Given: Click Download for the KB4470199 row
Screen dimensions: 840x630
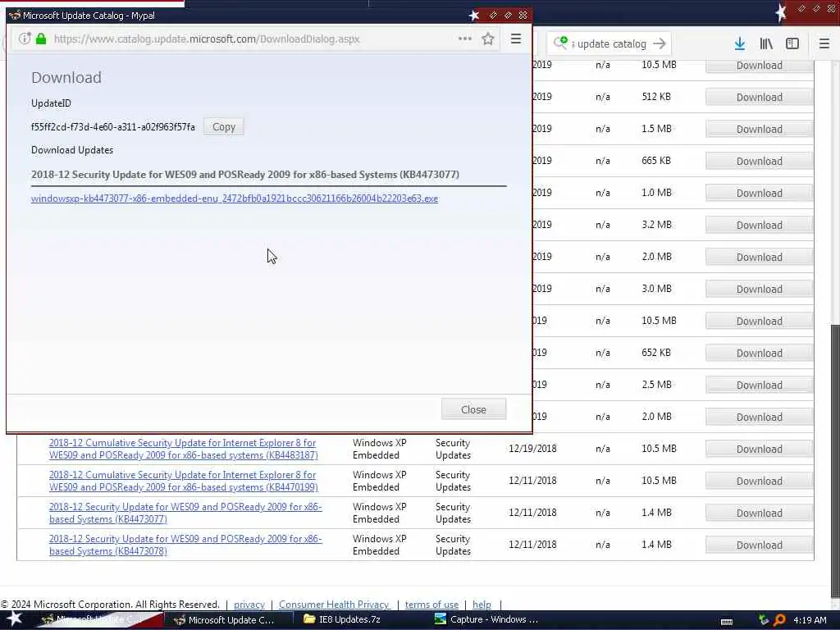Looking at the screenshot, I should coord(759,481).
